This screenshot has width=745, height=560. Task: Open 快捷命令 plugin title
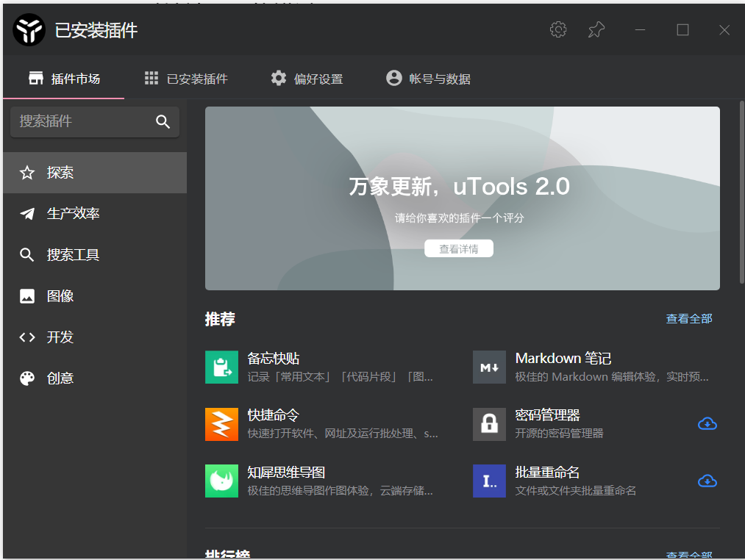tap(273, 415)
